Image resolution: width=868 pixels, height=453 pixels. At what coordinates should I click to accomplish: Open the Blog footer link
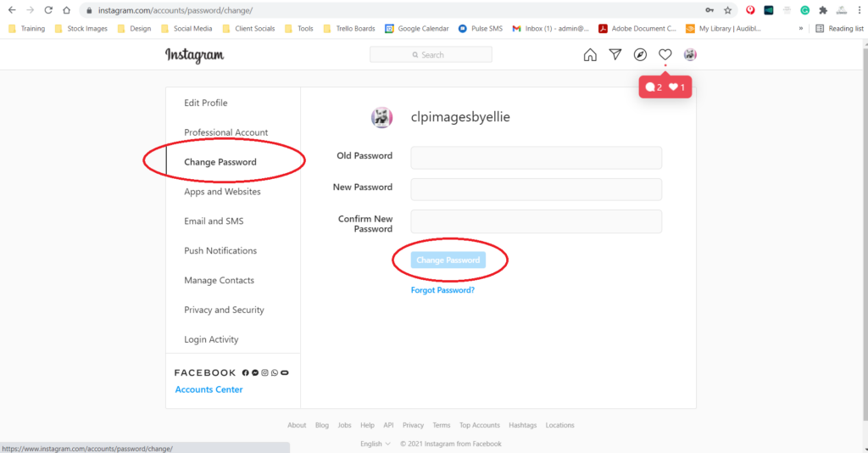pos(321,425)
